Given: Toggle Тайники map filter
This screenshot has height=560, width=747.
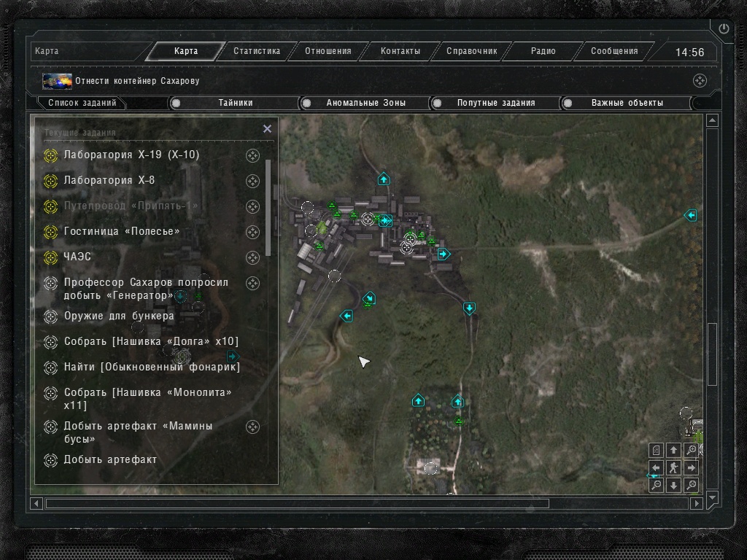Looking at the screenshot, I should [x=234, y=103].
